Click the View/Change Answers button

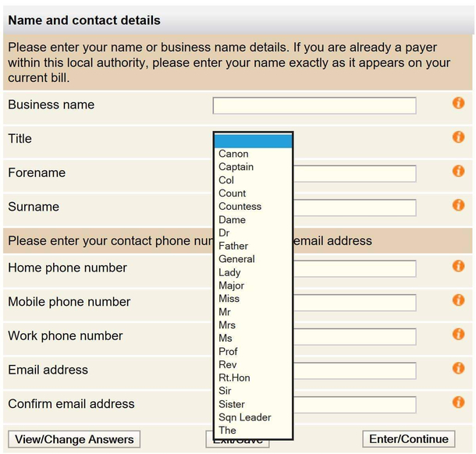74,439
